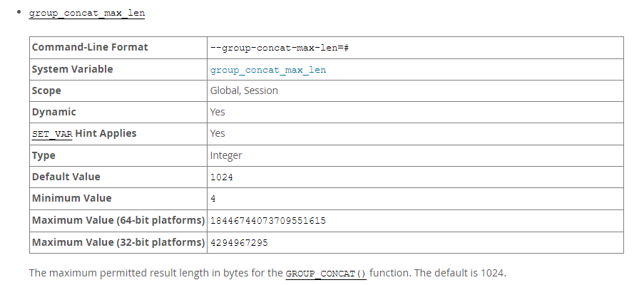Image resolution: width=644 pixels, height=285 pixels.
Task: Click the Command-Line Format row label
Action: point(90,47)
